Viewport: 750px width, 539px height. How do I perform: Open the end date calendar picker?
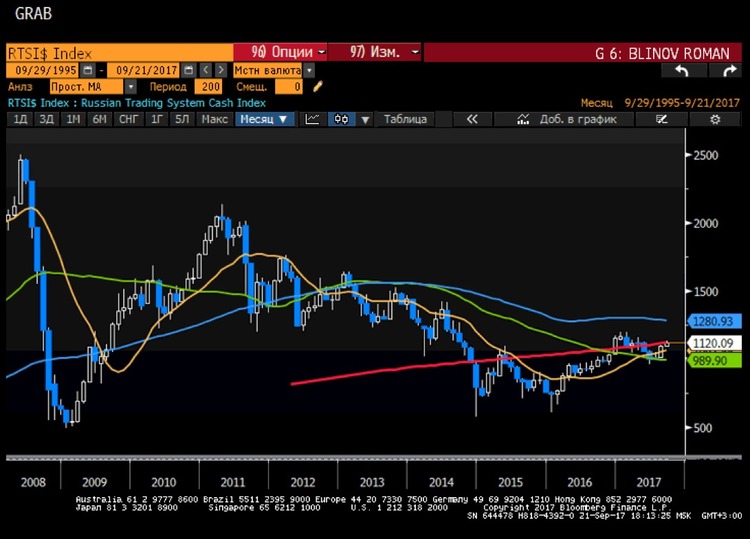187,70
